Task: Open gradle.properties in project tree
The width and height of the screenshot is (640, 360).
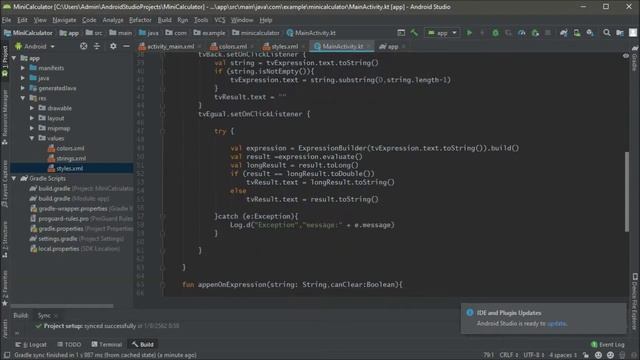Action: click(61, 229)
